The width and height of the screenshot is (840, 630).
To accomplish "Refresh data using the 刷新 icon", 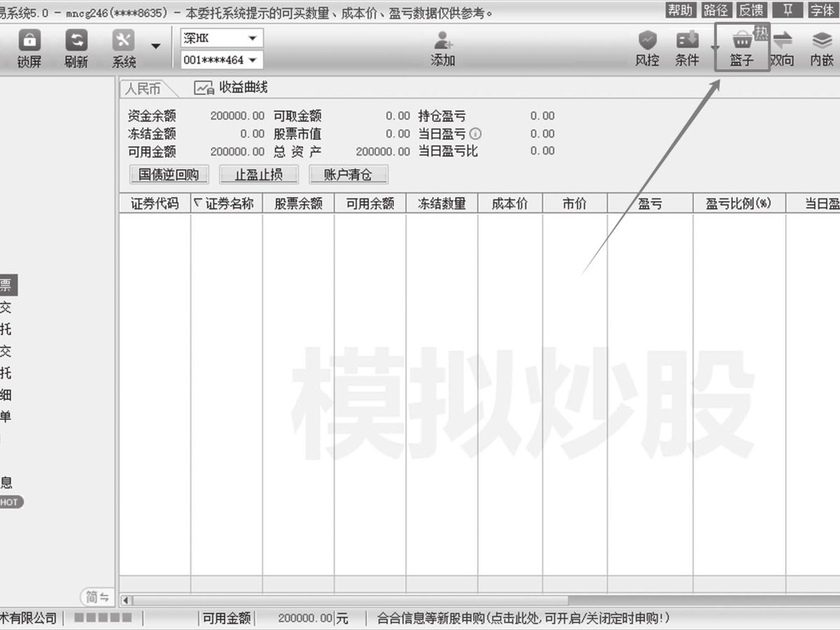I will pyautogui.click(x=76, y=48).
